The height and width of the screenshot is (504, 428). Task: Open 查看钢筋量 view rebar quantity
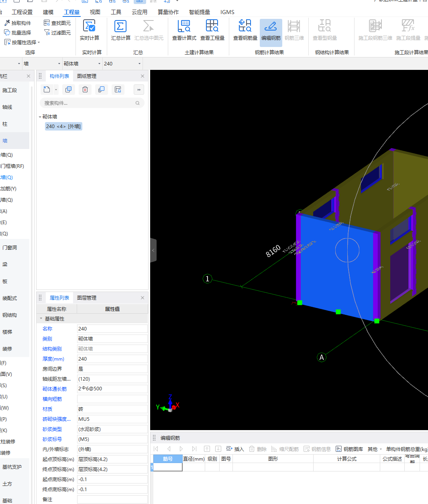tap(245, 30)
